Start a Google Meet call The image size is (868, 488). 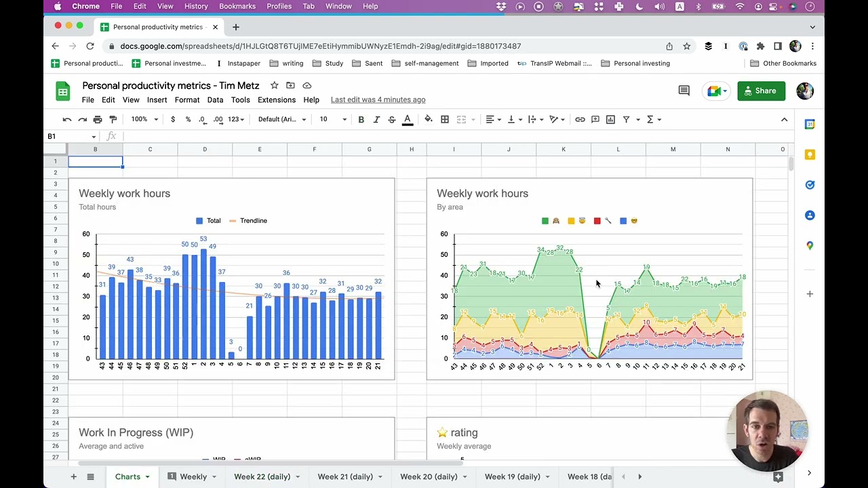716,91
